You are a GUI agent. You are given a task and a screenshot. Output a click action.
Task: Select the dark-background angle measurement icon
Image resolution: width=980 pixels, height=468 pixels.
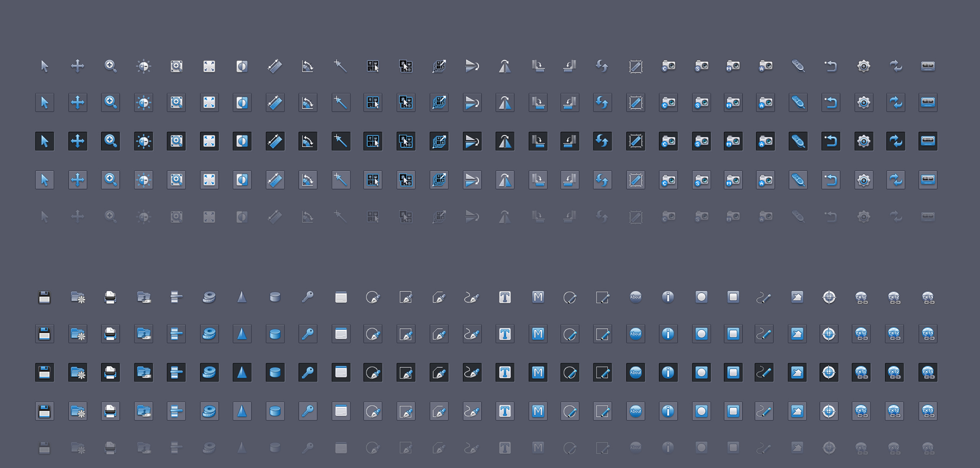[308, 141]
